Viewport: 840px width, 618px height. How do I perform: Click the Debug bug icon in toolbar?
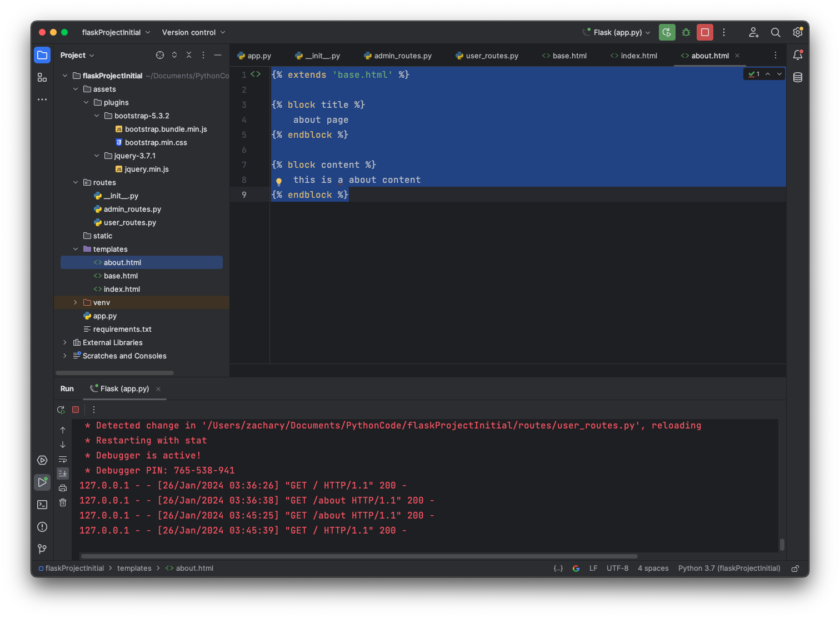686,32
